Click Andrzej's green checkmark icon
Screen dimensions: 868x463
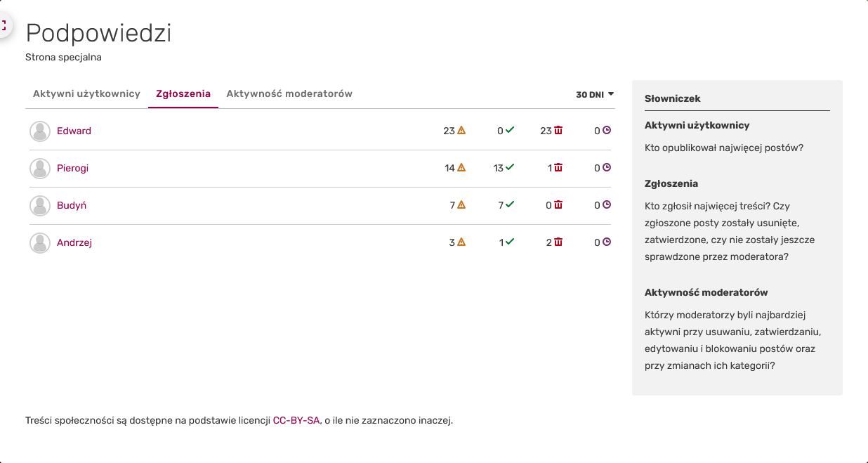click(x=510, y=242)
